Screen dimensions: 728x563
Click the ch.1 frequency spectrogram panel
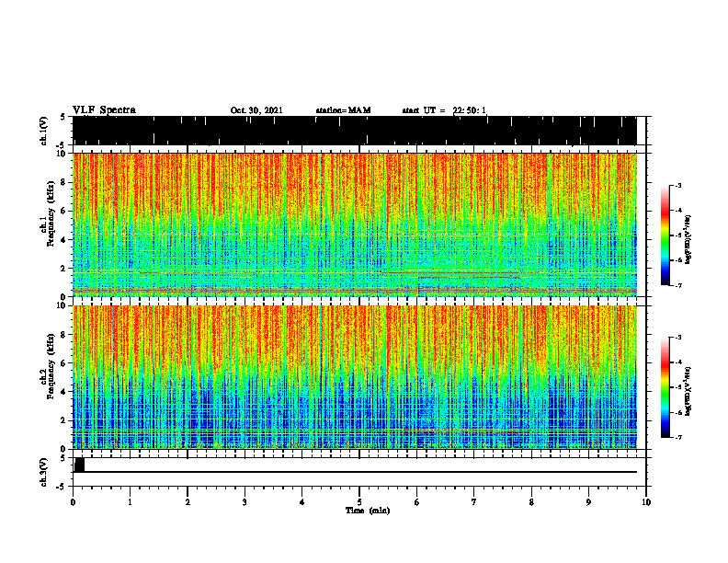(355, 224)
